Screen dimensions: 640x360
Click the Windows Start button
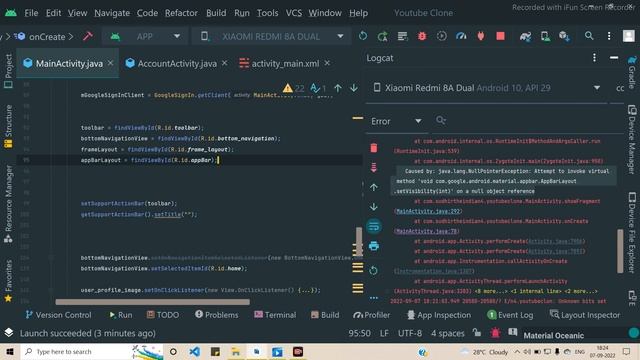tap(10, 351)
